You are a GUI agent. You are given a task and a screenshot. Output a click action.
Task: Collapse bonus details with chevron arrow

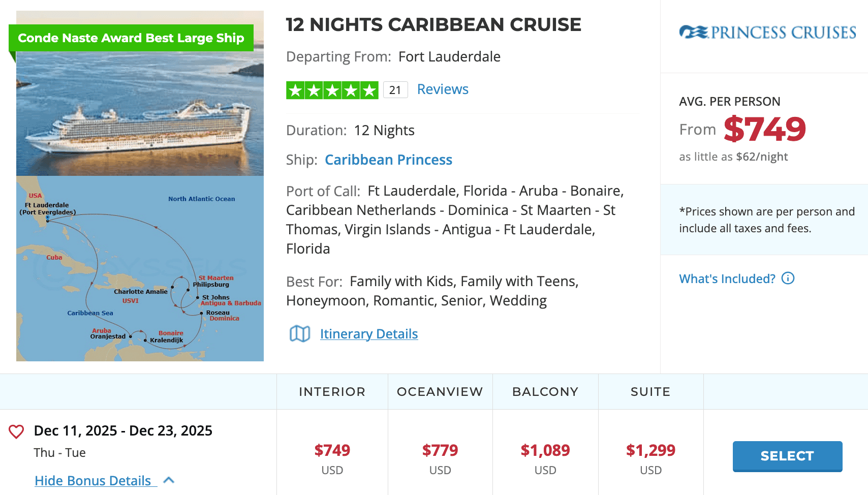169,480
